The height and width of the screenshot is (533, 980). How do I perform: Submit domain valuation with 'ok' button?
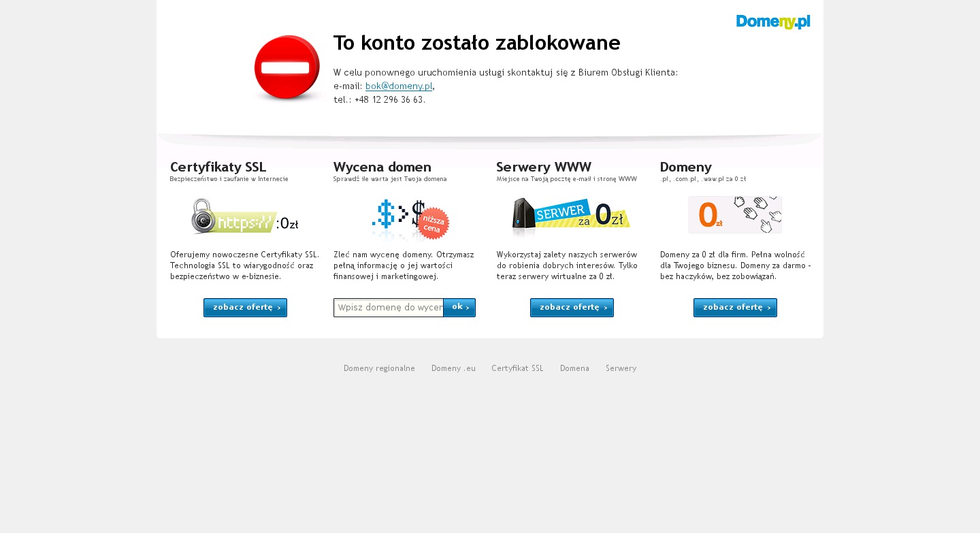(x=459, y=308)
